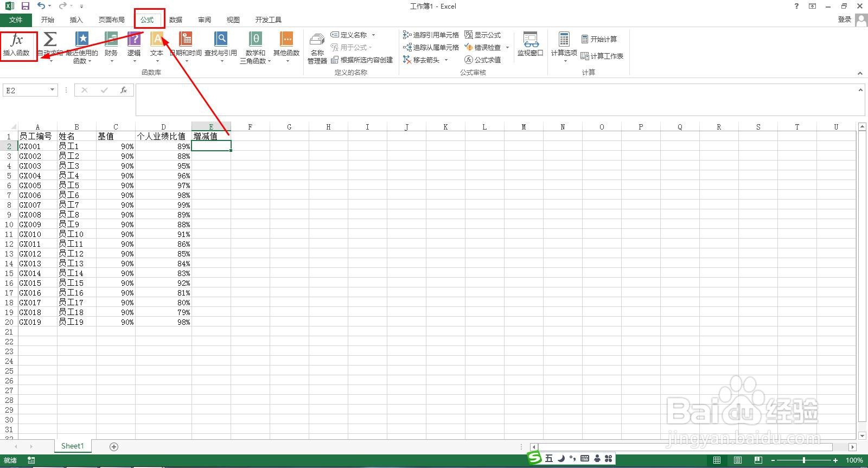Viewport: 868px width, 468px height.
Task: Open Calculation Options (计算选项)
Action: pos(564,47)
